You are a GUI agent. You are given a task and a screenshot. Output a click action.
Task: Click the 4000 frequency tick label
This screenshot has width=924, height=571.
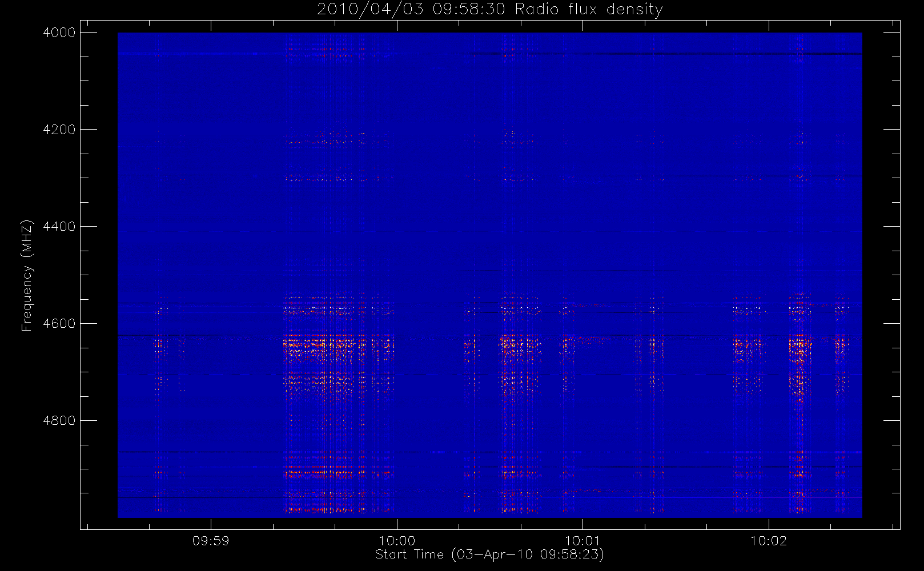[59, 33]
